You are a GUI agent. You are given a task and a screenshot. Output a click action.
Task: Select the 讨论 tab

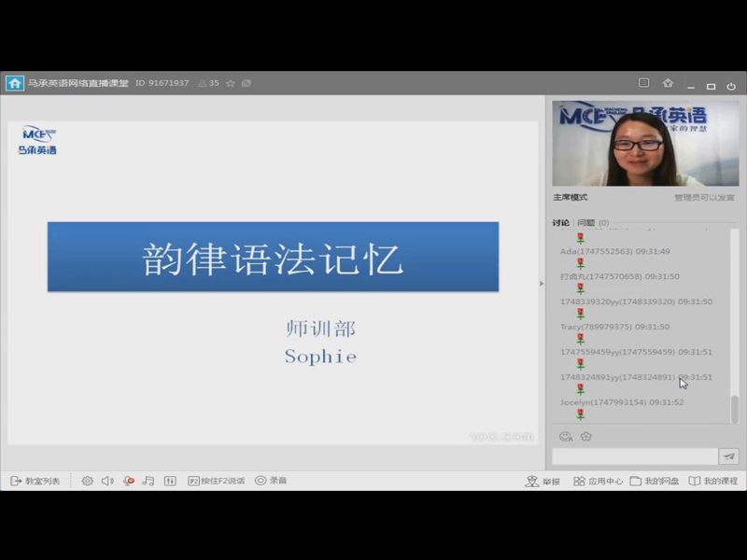561,223
